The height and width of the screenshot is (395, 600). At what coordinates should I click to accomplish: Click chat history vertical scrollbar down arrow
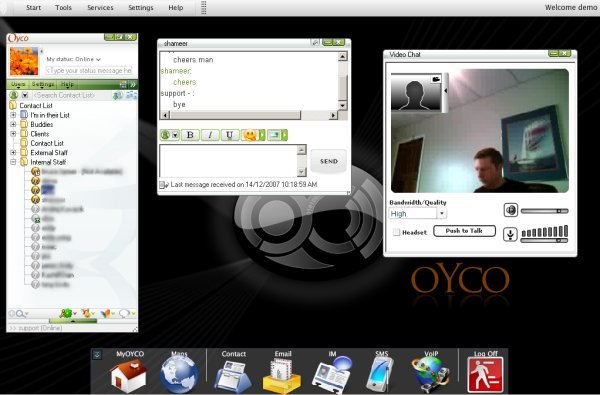tap(342, 105)
